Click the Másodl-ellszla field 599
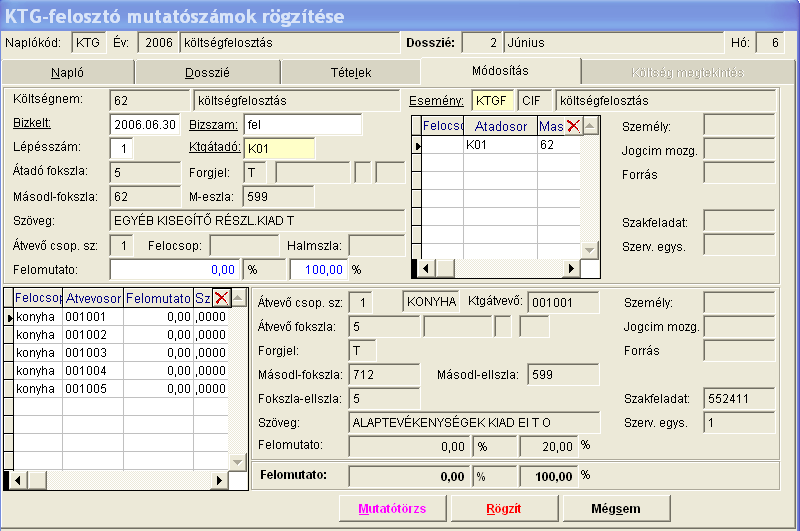Image resolution: width=800 pixels, height=531 pixels. click(563, 374)
